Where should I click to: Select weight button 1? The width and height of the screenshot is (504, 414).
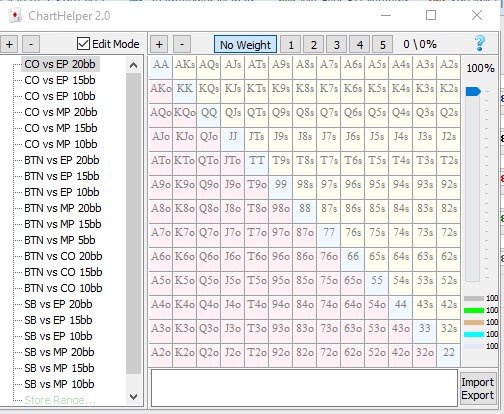click(291, 44)
